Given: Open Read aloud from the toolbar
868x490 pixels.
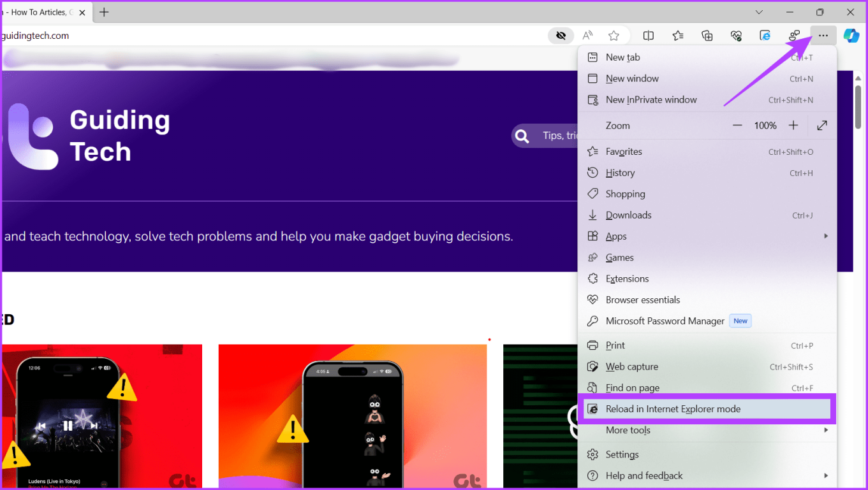Looking at the screenshot, I should click(587, 35).
